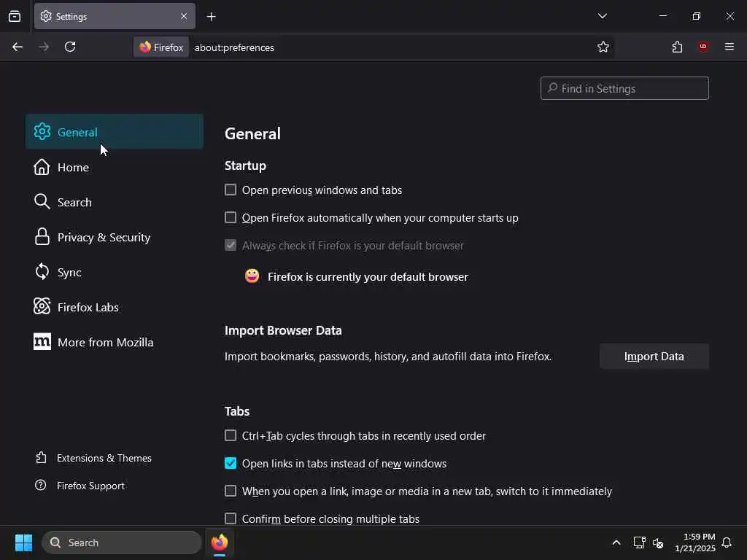Expand the list all tabs chevron
This screenshot has width=747, height=560.
tap(602, 16)
